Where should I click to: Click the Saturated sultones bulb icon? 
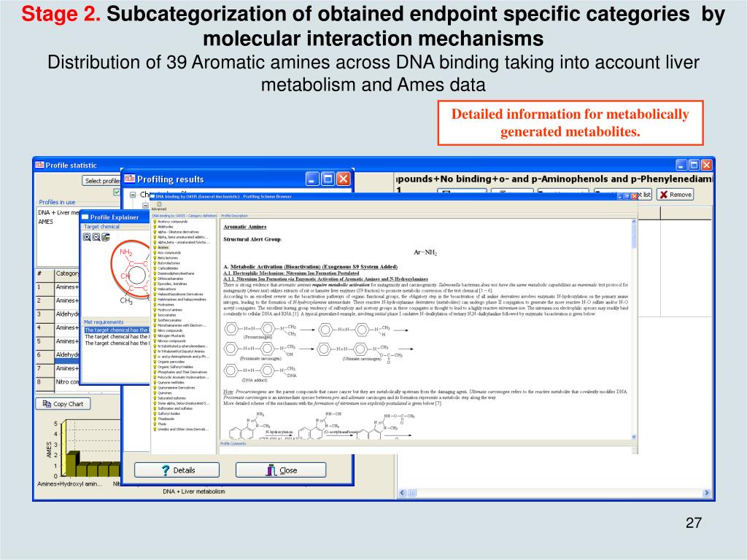point(155,398)
